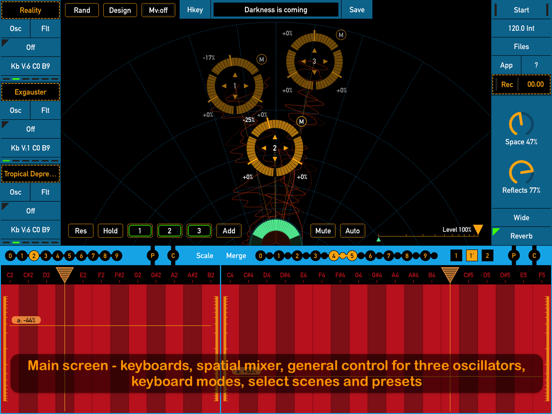Image resolution: width=552 pixels, height=414 pixels.
Task: Toggle the Auto button
Action: [x=352, y=231]
